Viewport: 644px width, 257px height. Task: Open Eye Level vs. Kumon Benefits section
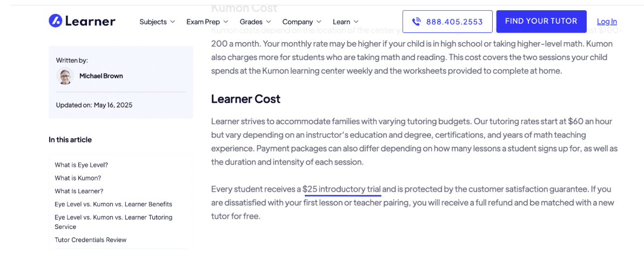113,204
